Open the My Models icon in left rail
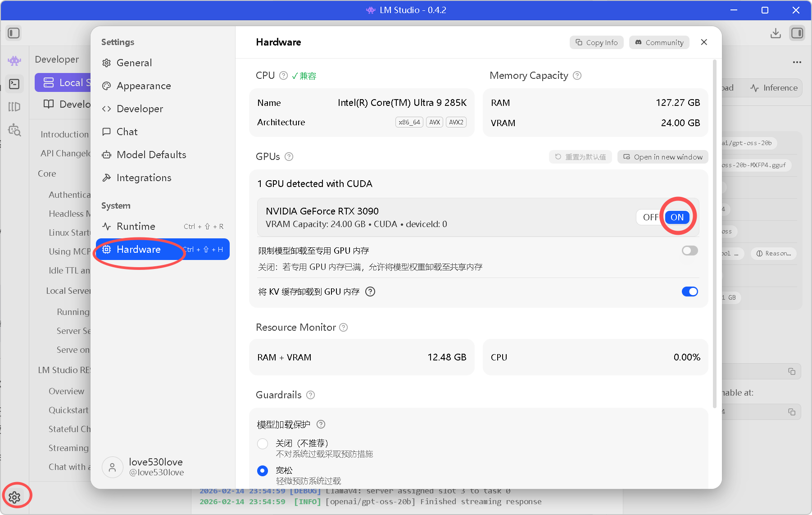812x515 pixels. (14, 107)
